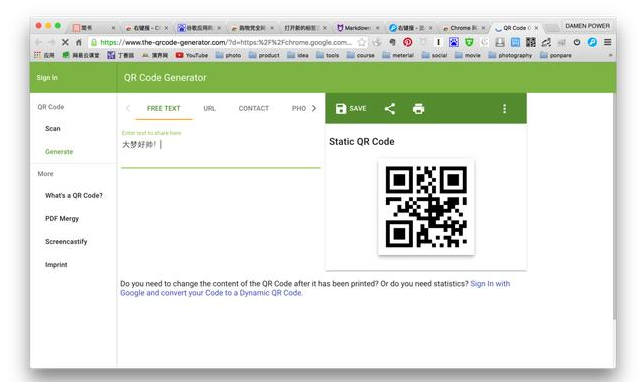This screenshot has height=382, width=639.
Task: Open Screencastify sidebar link
Action: click(x=66, y=241)
